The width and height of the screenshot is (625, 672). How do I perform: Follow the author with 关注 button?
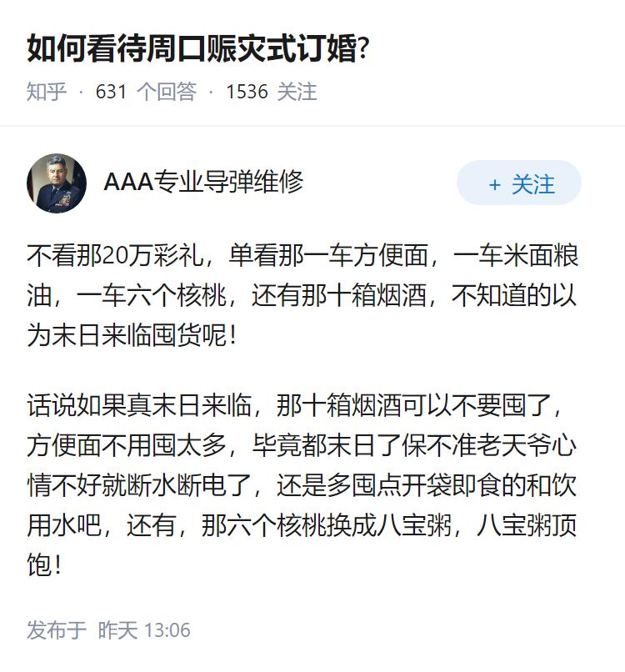pyautogui.click(x=519, y=183)
